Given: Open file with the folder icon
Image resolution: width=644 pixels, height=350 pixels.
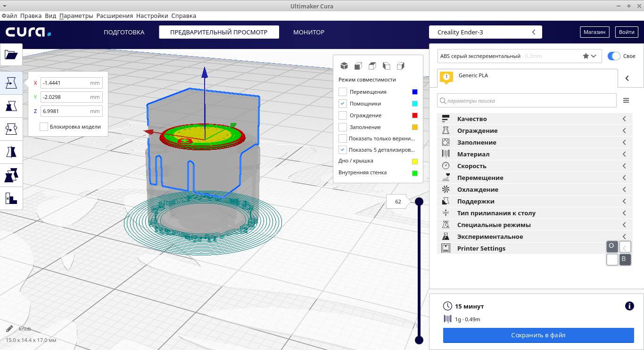Looking at the screenshot, I should [11, 55].
